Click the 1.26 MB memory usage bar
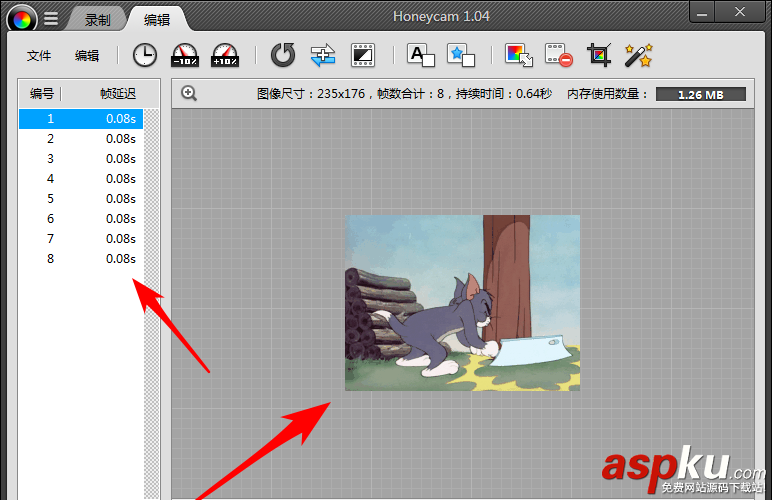Screen dimensions: 772x500 pyautogui.click(x=701, y=94)
